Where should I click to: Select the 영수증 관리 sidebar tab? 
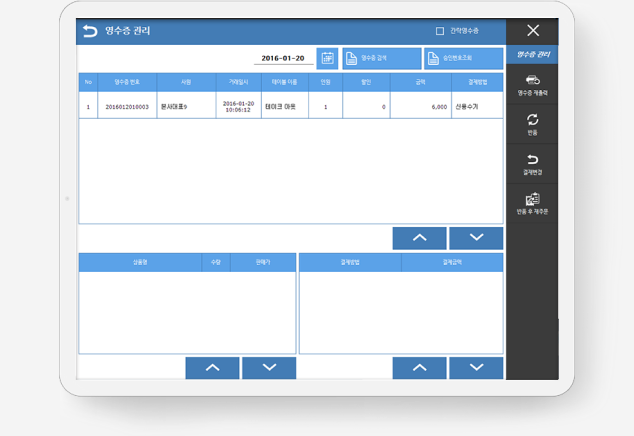coord(532,54)
